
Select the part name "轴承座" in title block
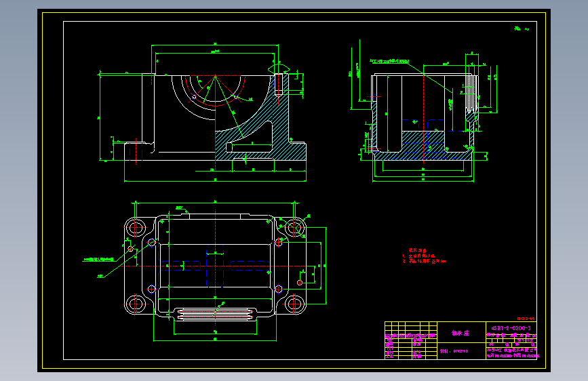tap(460, 333)
